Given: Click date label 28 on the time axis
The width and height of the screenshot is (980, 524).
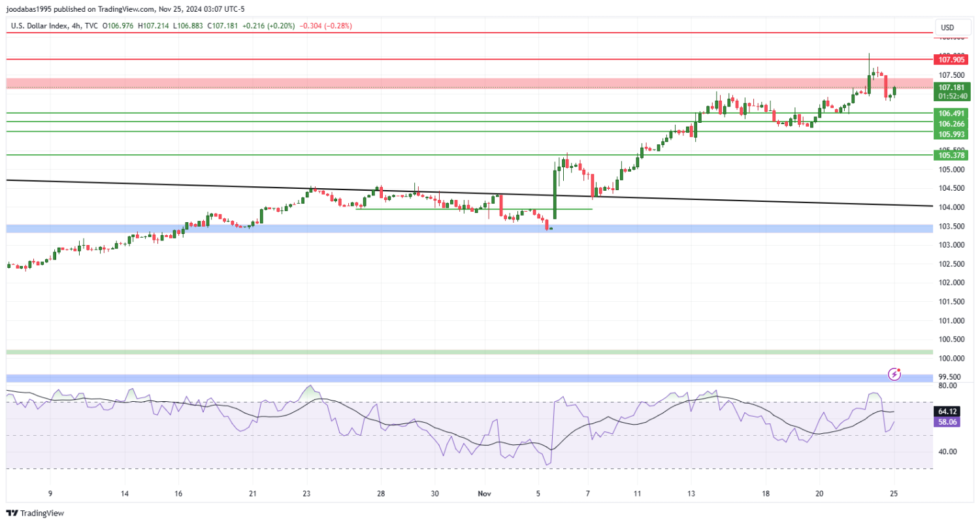Looking at the screenshot, I should click(381, 493).
